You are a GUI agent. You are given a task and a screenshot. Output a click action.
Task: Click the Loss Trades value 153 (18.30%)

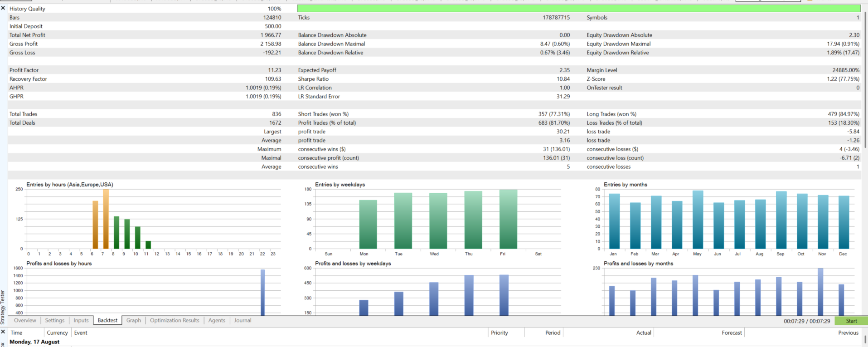pyautogui.click(x=844, y=122)
